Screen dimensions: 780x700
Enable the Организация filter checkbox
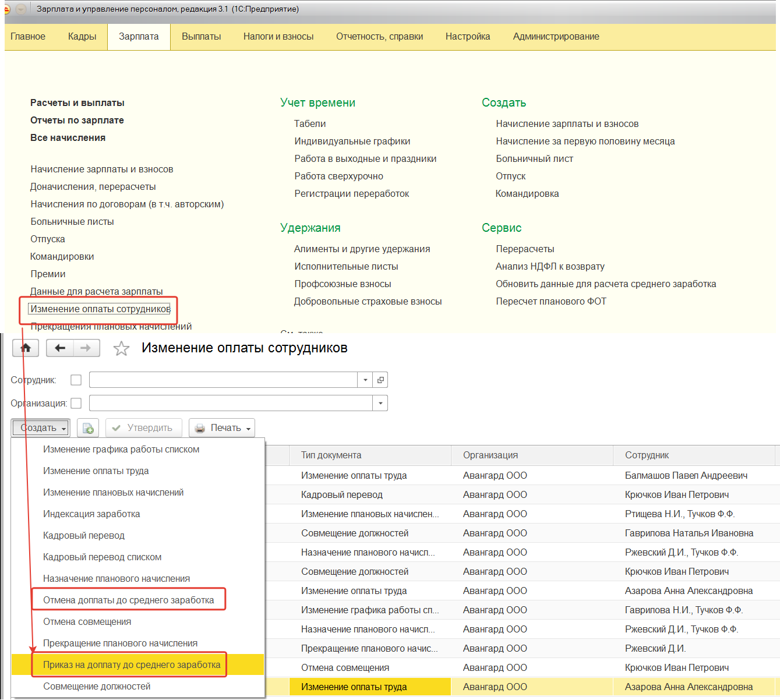click(x=76, y=404)
